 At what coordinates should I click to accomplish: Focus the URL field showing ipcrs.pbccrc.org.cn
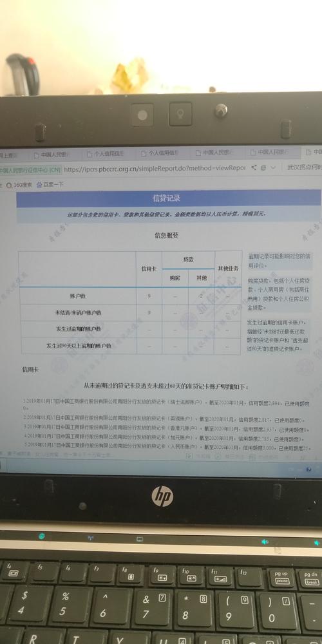(x=155, y=168)
